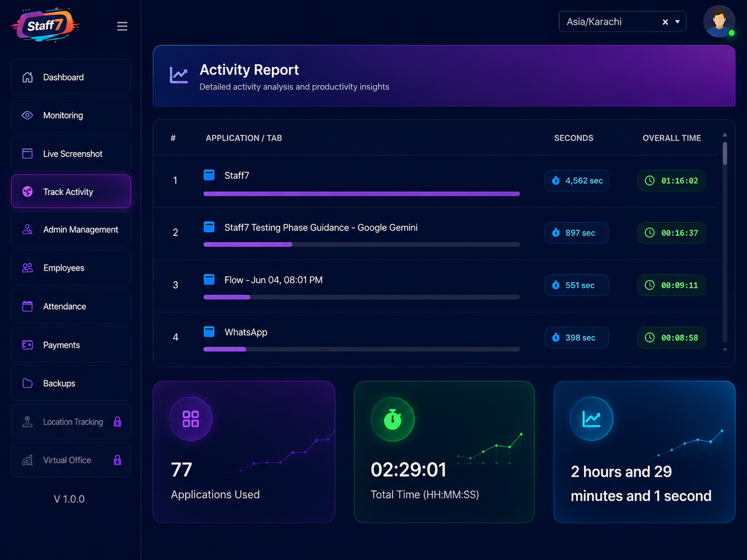This screenshot has height=560, width=747.
Task: Click the 398 sec badge
Action: click(x=577, y=337)
